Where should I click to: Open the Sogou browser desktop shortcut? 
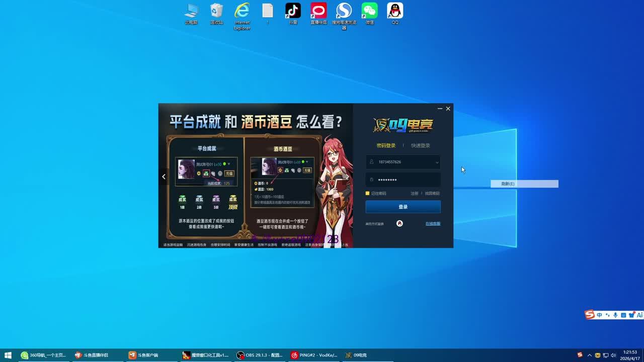344,11
